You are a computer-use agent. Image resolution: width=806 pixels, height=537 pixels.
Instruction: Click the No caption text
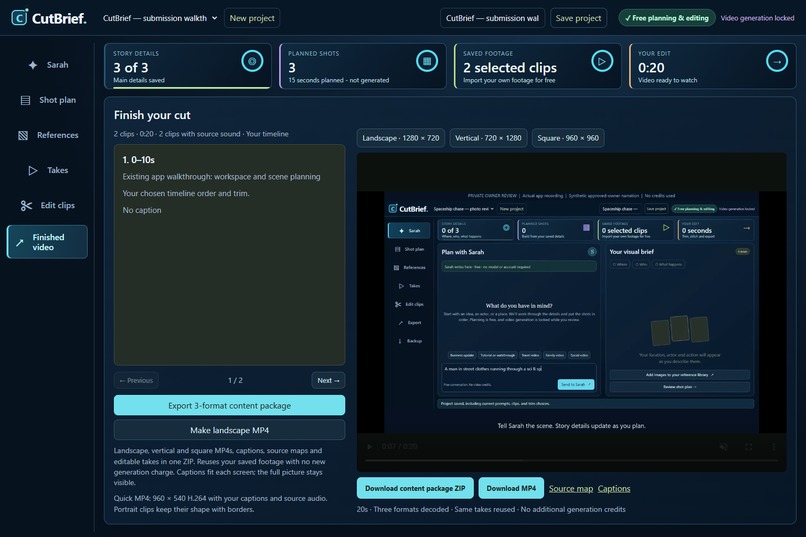point(142,210)
